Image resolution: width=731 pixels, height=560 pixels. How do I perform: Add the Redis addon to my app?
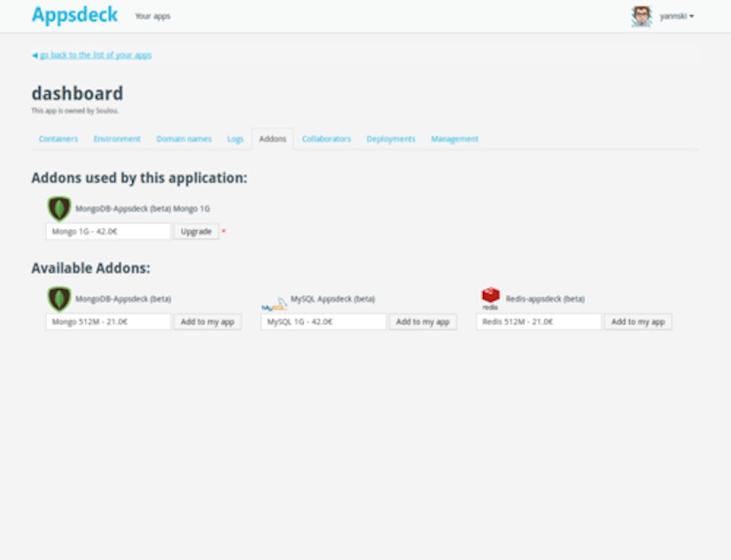pos(638,322)
